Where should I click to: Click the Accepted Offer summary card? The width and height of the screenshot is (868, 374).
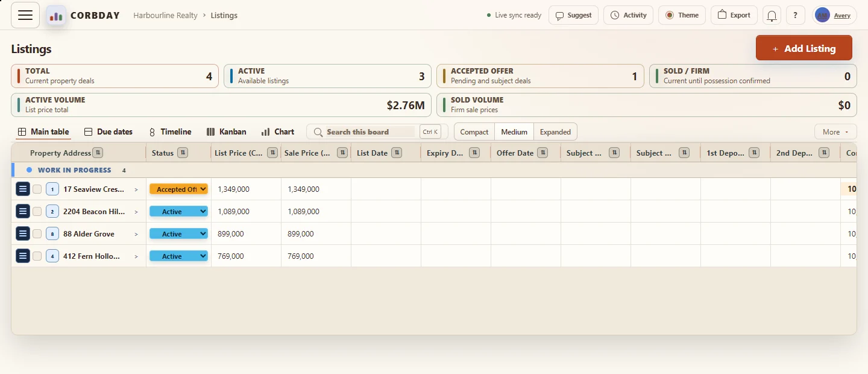click(540, 76)
